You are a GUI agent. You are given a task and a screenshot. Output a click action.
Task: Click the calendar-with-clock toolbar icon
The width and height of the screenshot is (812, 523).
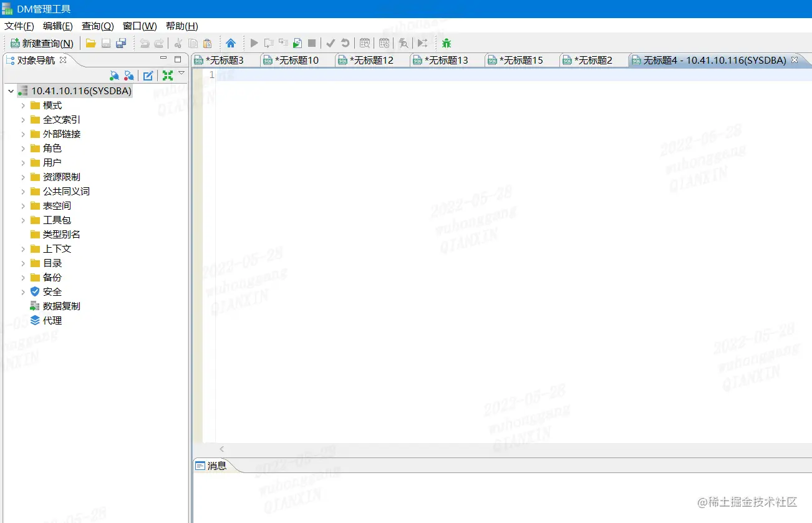click(384, 43)
